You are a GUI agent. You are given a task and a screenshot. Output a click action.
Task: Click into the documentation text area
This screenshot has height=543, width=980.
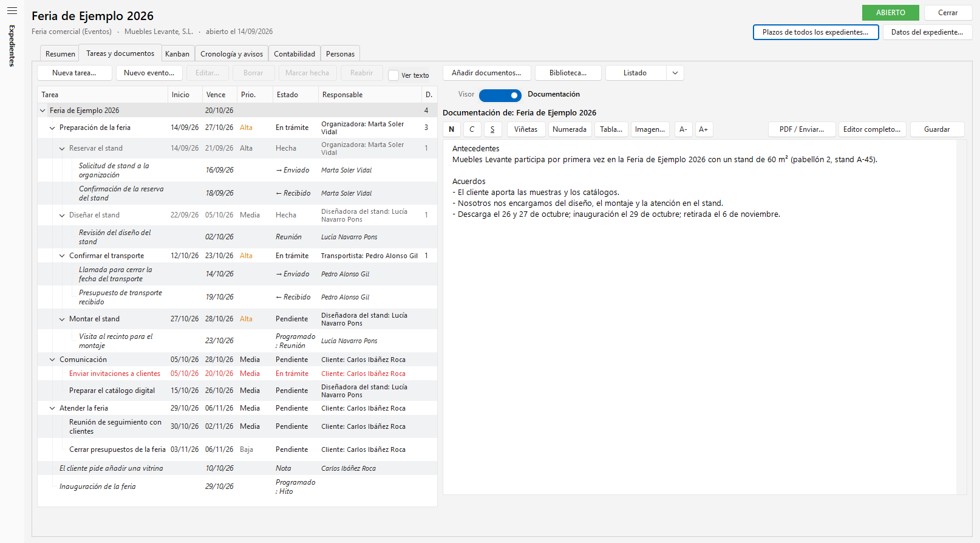(x=699, y=317)
